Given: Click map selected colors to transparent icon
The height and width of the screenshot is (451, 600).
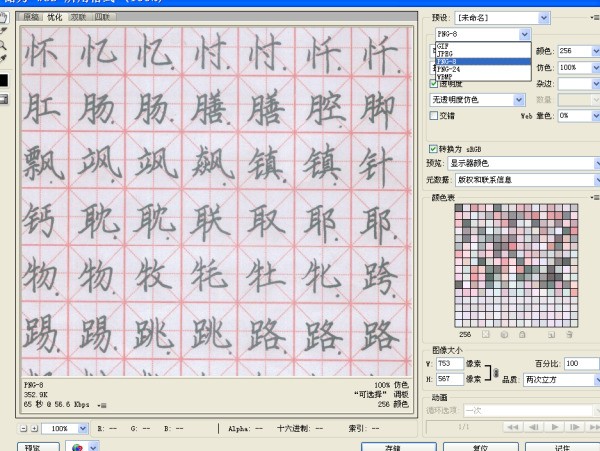Looking at the screenshot, I should [x=486, y=334].
